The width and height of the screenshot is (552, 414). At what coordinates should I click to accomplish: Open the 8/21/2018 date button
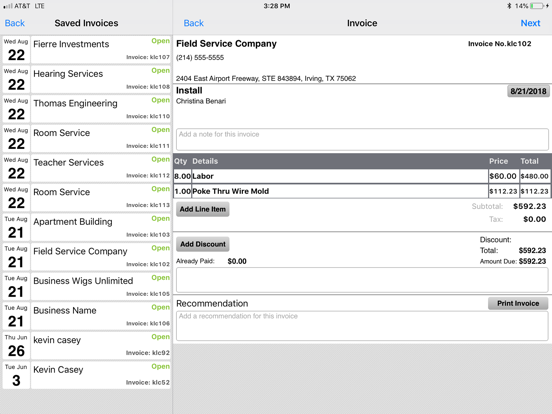pyautogui.click(x=528, y=91)
